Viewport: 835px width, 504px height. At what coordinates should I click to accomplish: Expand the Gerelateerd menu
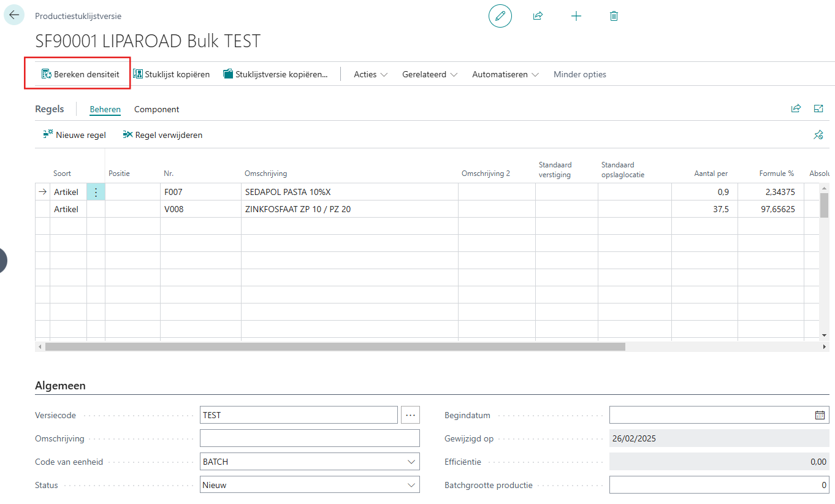tap(430, 74)
